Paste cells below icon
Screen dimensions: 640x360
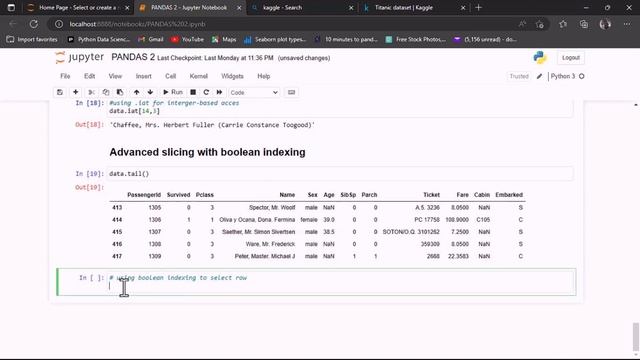coord(120,92)
